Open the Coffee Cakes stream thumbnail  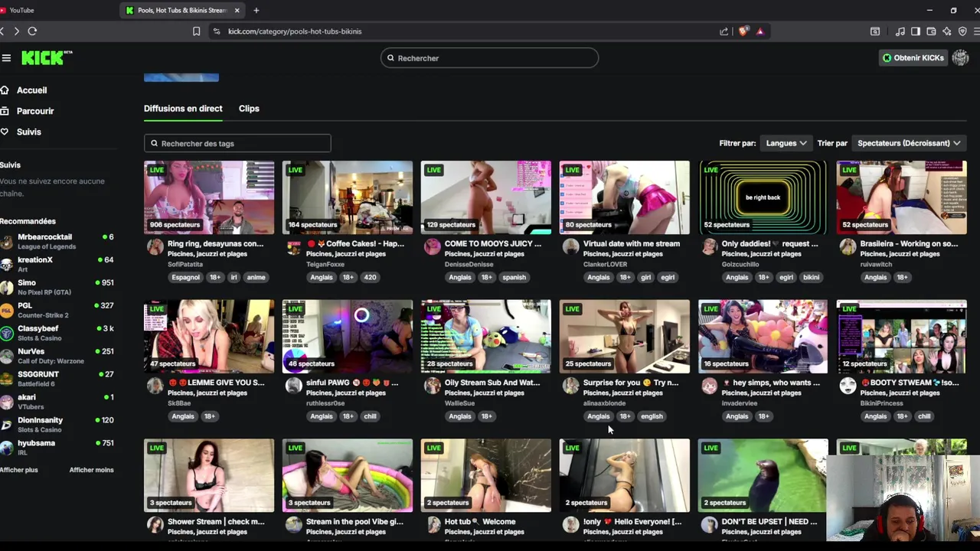pyautogui.click(x=348, y=197)
